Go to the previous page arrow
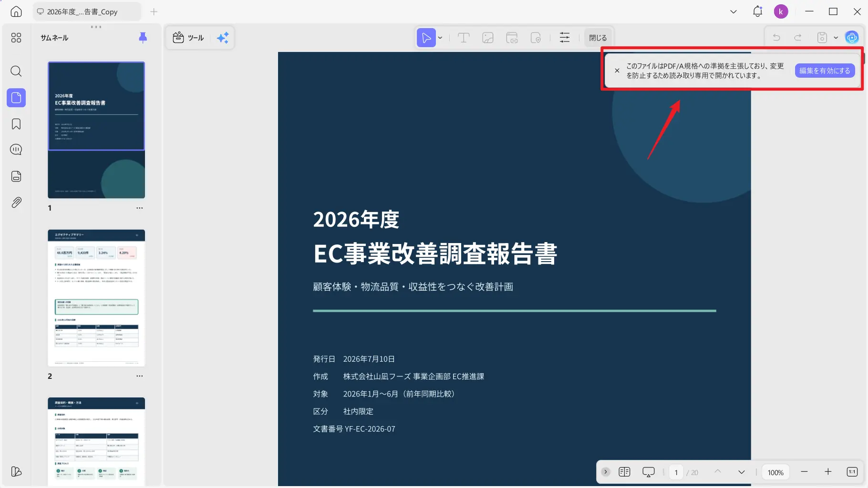The image size is (868, 488). 718,472
